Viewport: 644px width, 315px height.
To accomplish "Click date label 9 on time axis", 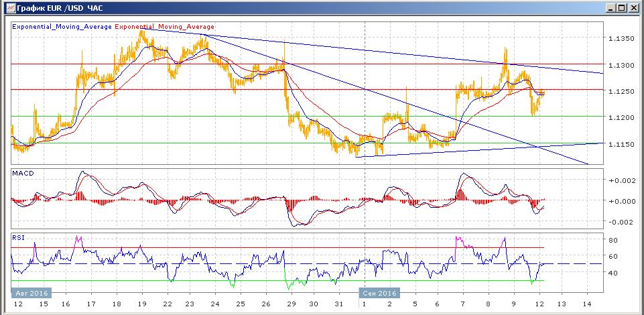I will [x=513, y=304].
